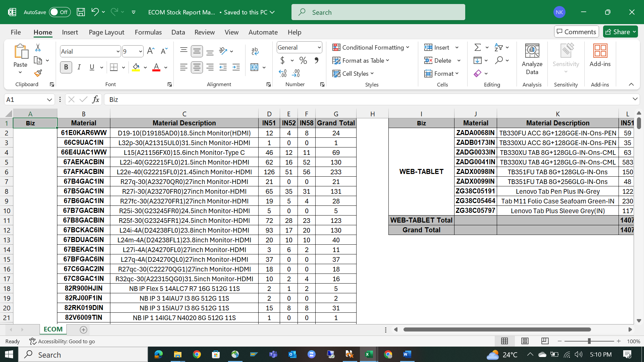
Task: Click the Increase Font Size icon
Action: pyautogui.click(x=151, y=51)
